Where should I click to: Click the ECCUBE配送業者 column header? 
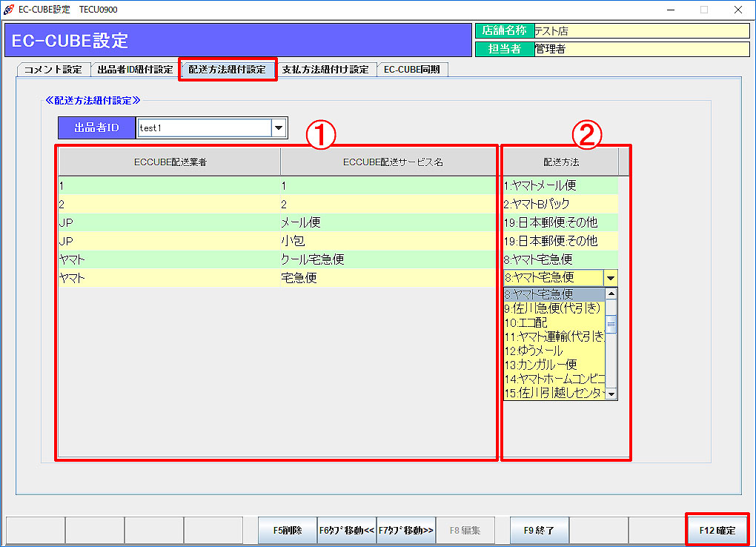click(170, 162)
